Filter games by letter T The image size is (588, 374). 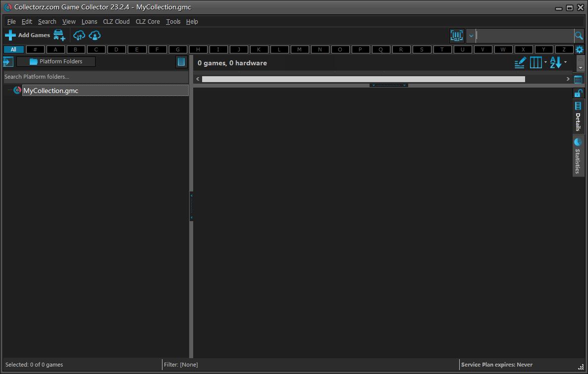coord(442,49)
